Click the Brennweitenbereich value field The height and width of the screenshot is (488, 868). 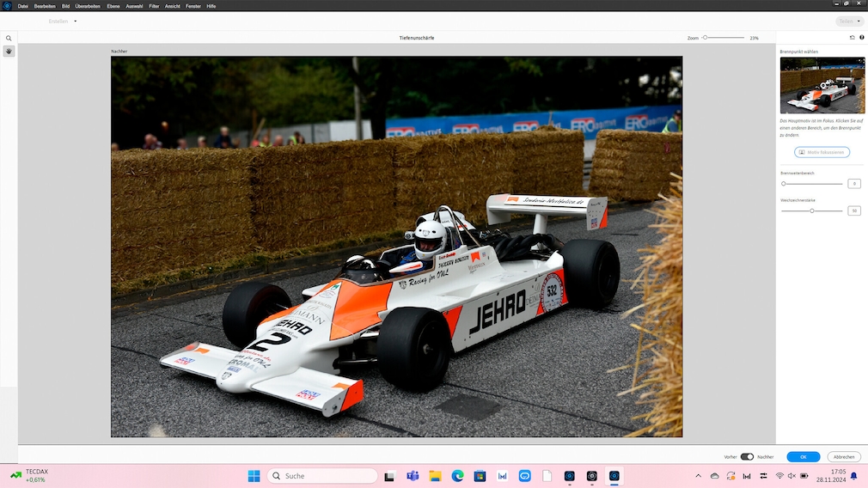854,184
